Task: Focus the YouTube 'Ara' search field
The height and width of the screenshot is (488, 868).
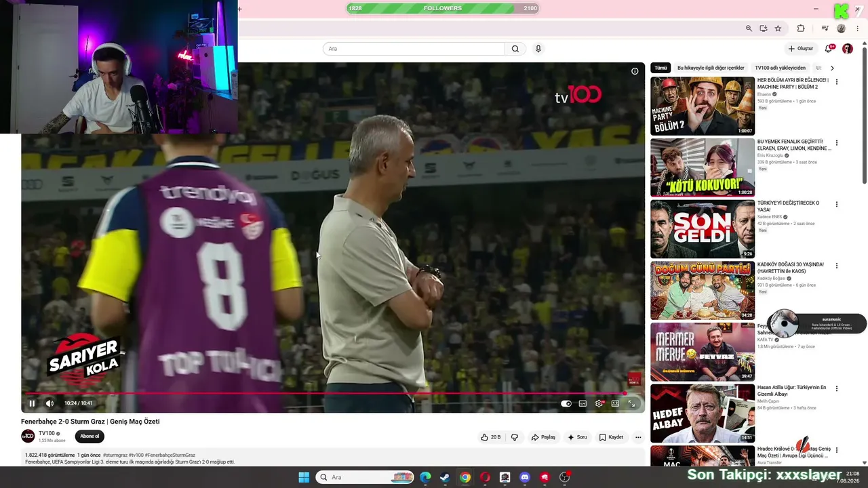Action: pyautogui.click(x=414, y=49)
